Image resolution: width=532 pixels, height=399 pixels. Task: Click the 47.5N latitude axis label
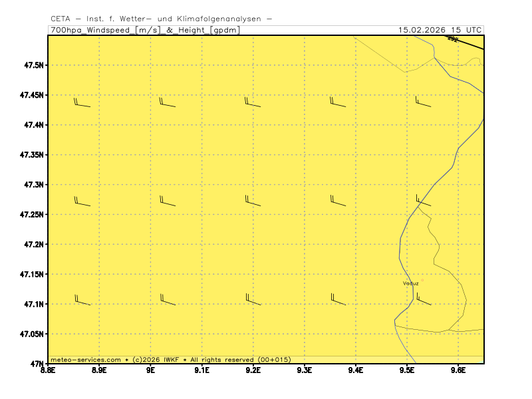coord(33,65)
